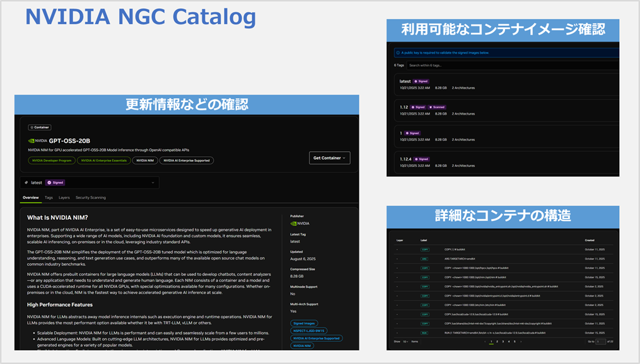
Task: Open the Security Scanning tab
Action: 90,198
